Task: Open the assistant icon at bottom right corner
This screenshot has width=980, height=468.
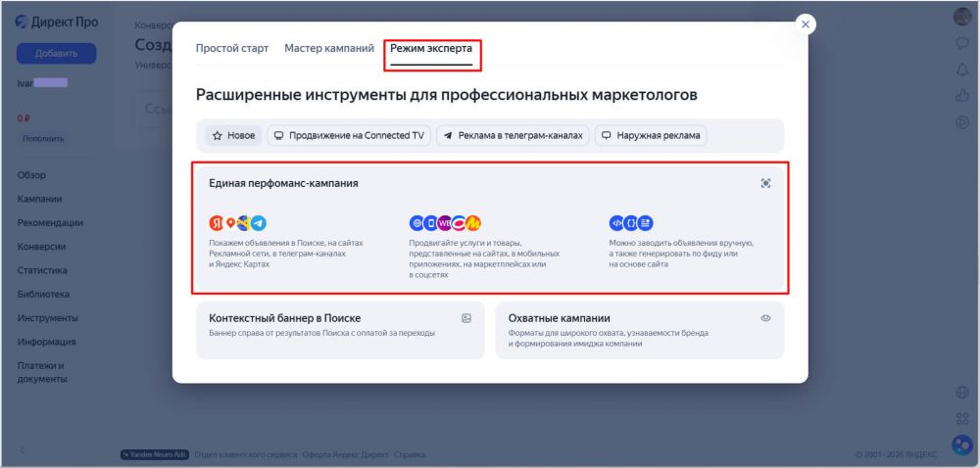Action: [962, 445]
